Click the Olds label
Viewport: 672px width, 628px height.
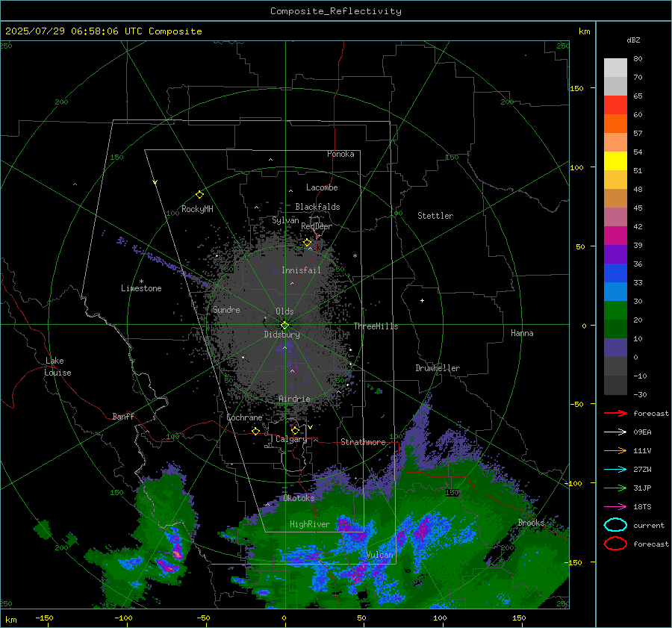pyautogui.click(x=284, y=311)
